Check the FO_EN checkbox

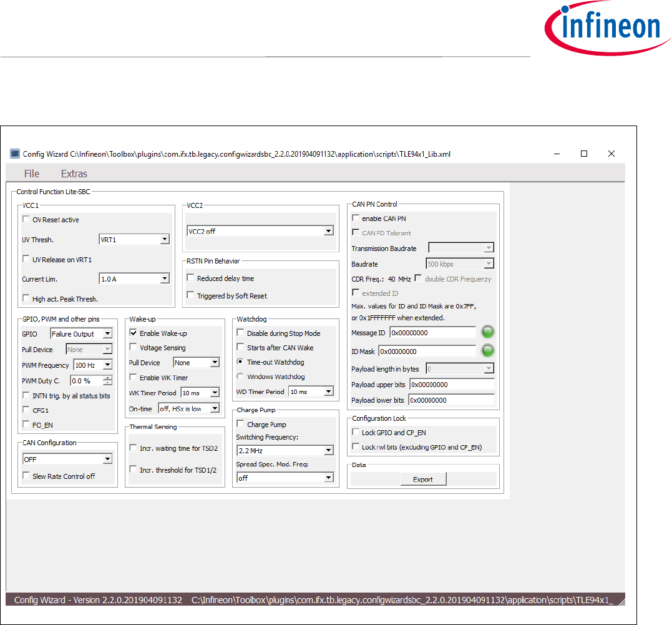(26, 425)
